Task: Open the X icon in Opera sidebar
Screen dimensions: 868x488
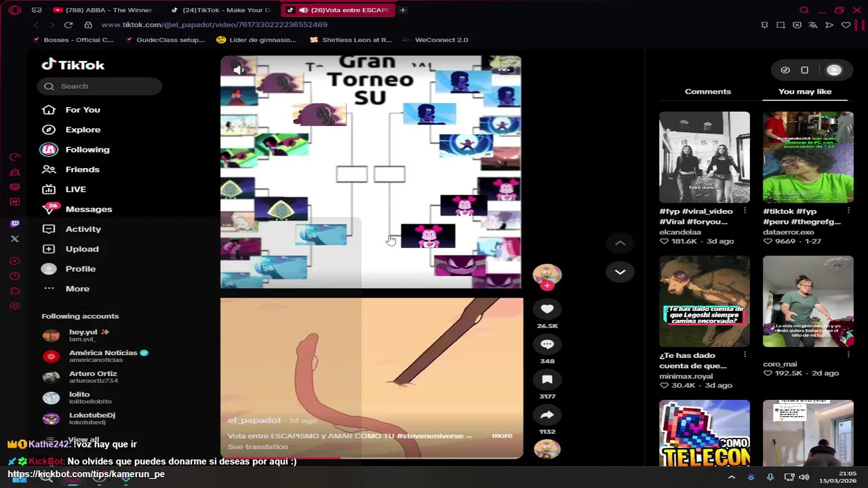Action: coord(15,239)
